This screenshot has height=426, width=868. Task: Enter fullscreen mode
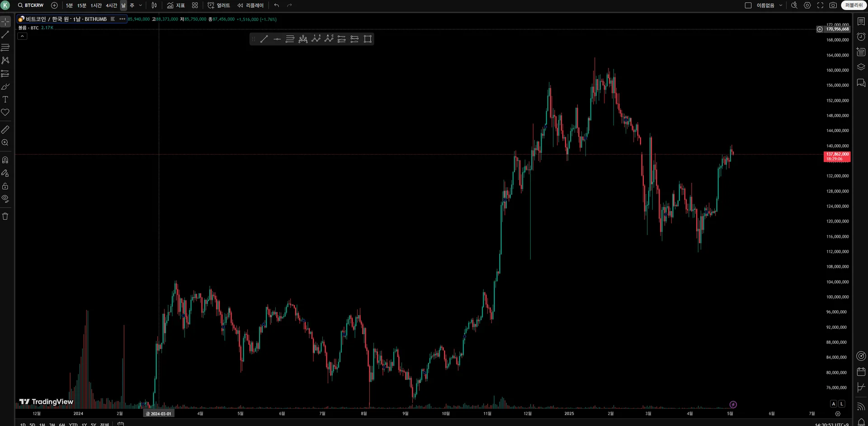[820, 5]
